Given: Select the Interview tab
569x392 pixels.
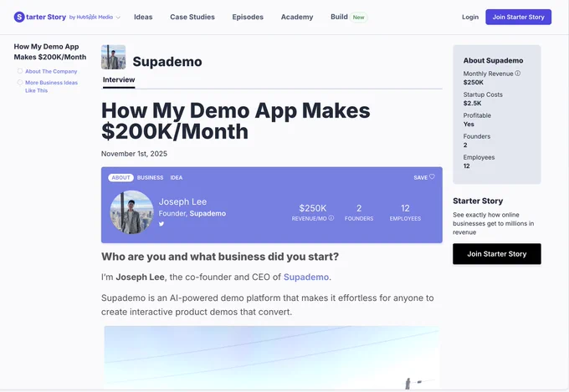Looking at the screenshot, I should click(x=119, y=79).
